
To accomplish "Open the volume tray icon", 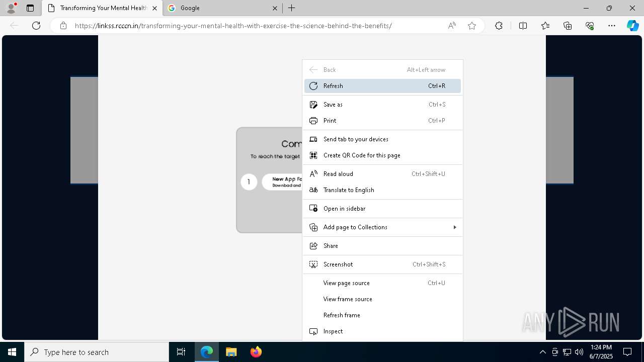I will click(579, 352).
